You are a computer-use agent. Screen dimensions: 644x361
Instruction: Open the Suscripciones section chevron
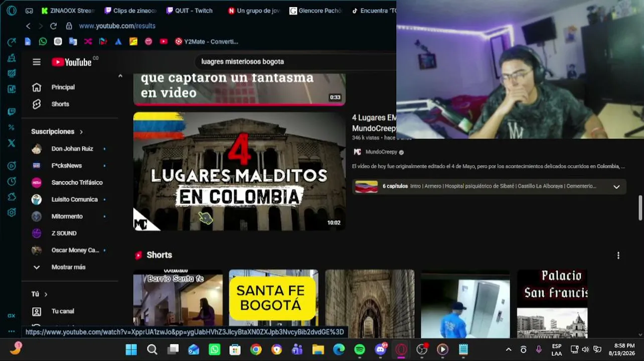[x=81, y=132]
